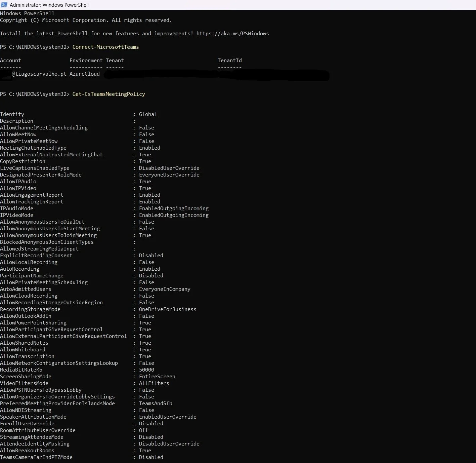The height and width of the screenshot is (463, 476).
Task: Click the MeetingChatEnabledType property
Action: pyautogui.click(x=33, y=148)
